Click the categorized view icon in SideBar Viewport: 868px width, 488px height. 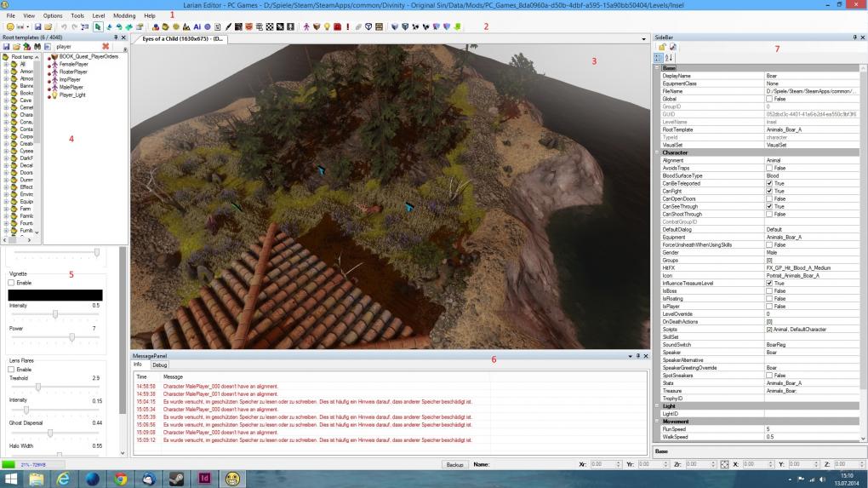click(658, 58)
